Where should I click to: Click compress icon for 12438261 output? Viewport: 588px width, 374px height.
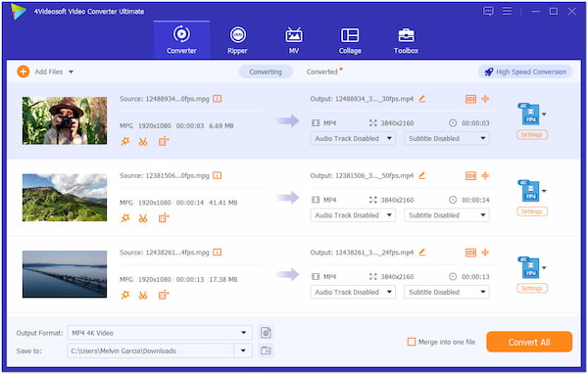pyautogui.click(x=485, y=253)
